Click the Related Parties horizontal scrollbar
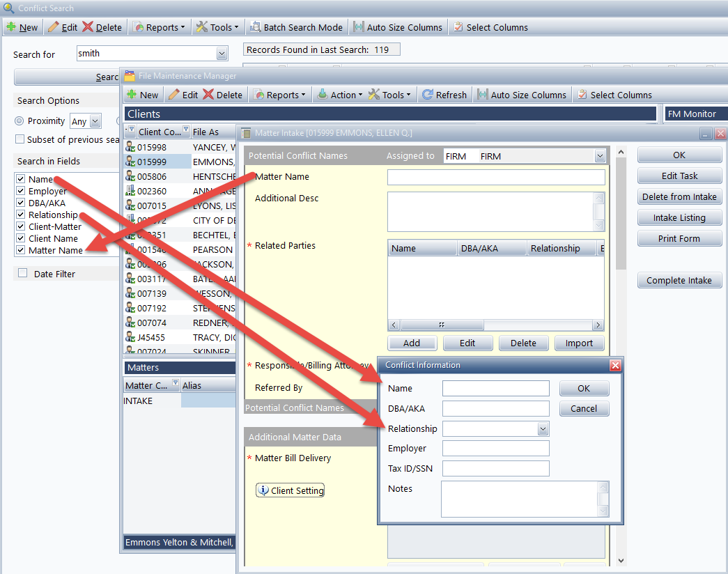This screenshot has width=728, height=574. click(495, 325)
